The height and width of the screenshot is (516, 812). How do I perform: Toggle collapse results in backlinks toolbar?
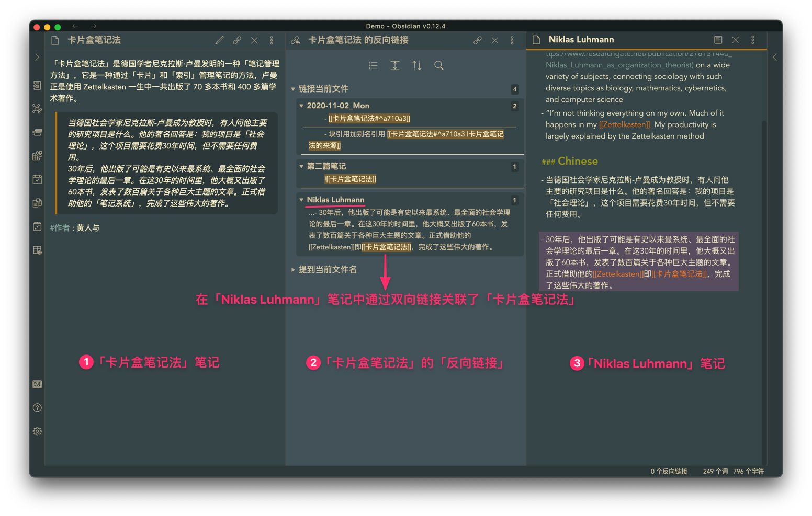pyautogui.click(x=373, y=65)
